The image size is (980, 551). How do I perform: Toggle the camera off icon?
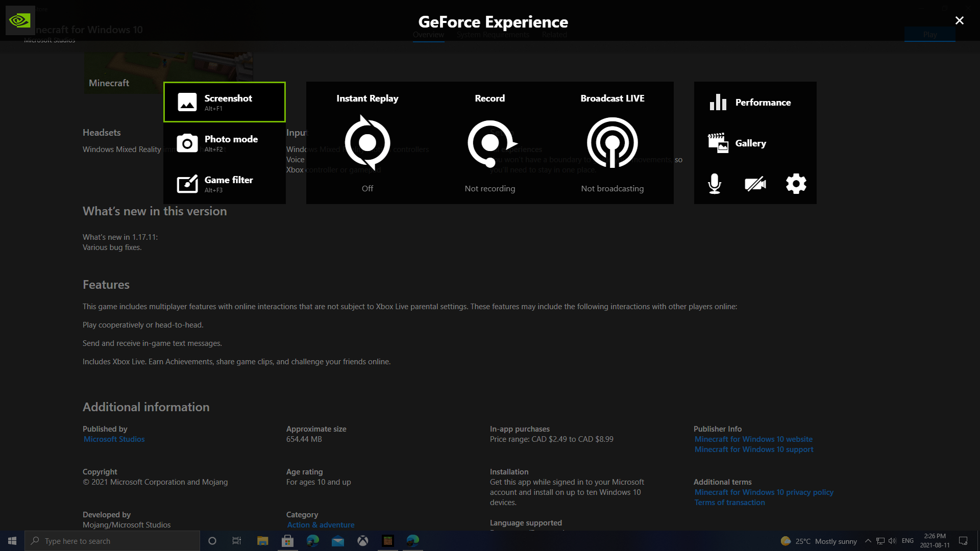coord(755,184)
